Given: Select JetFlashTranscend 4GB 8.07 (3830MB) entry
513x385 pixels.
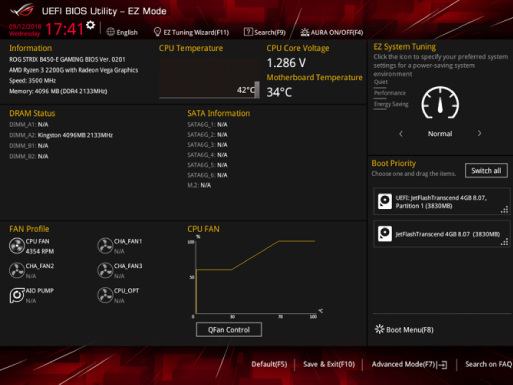Looking at the screenshot, I should point(442,234).
